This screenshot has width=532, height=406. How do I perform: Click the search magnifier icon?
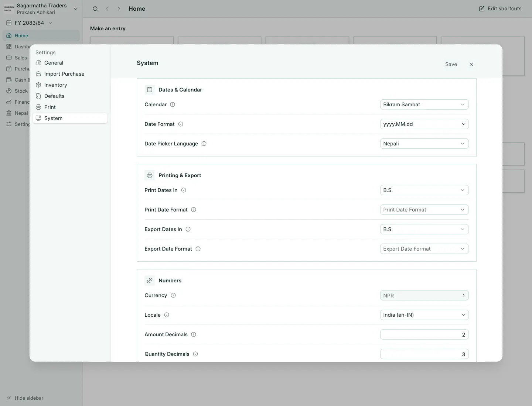click(95, 9)
